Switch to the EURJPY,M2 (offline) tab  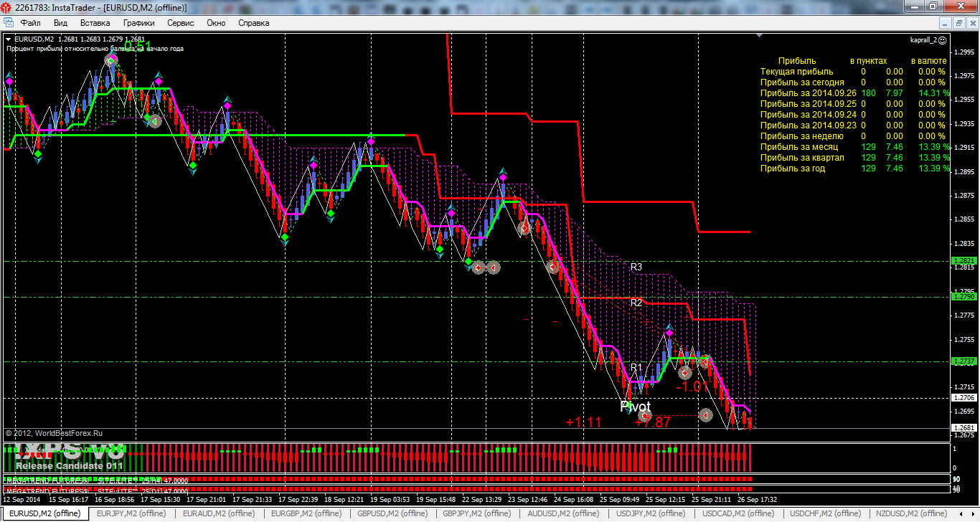pyautogui.click(x=131, y=513)
